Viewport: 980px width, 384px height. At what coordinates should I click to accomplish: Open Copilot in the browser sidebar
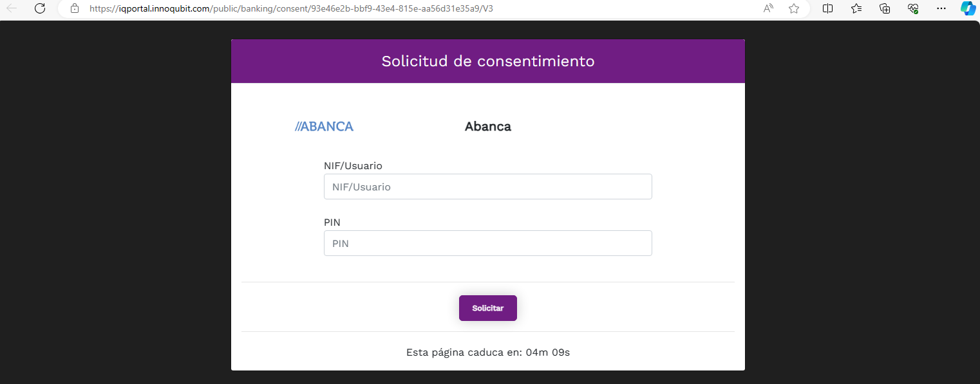click(x=968, y=9)
